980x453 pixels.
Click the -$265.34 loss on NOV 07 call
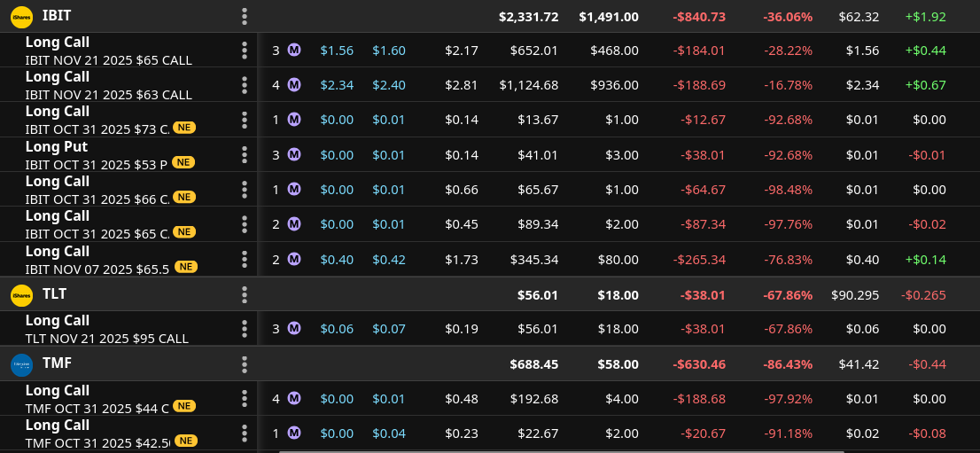point(699,260)
